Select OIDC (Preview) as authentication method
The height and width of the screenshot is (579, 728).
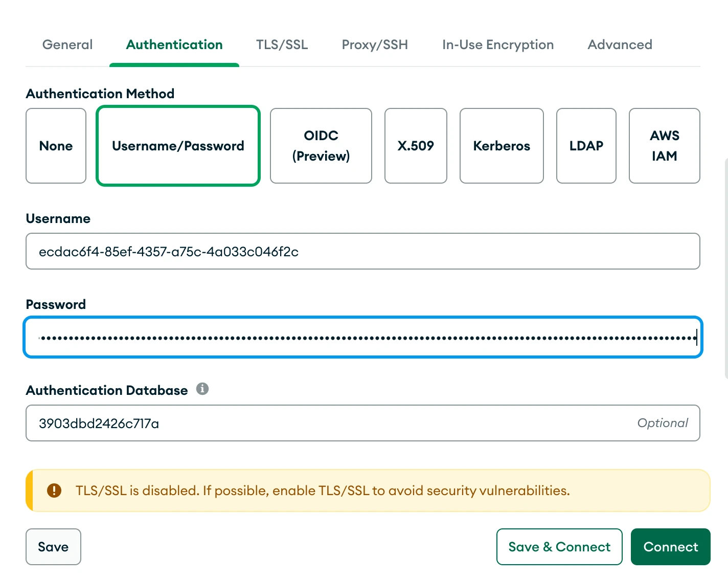click(x=321, y=146)
